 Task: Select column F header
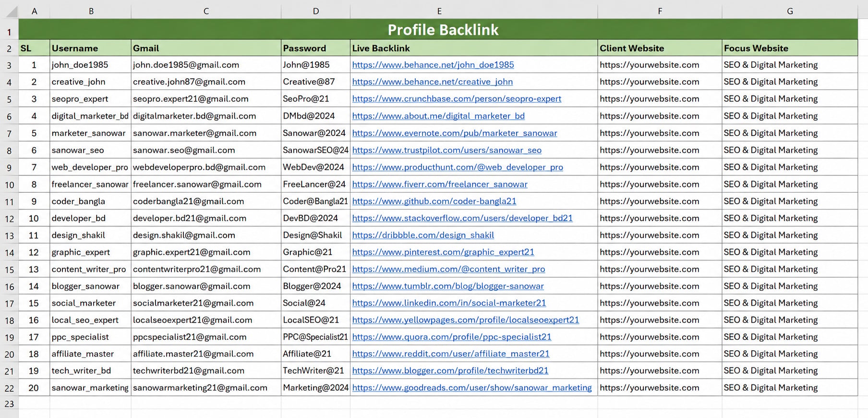[x=660, y=11]
